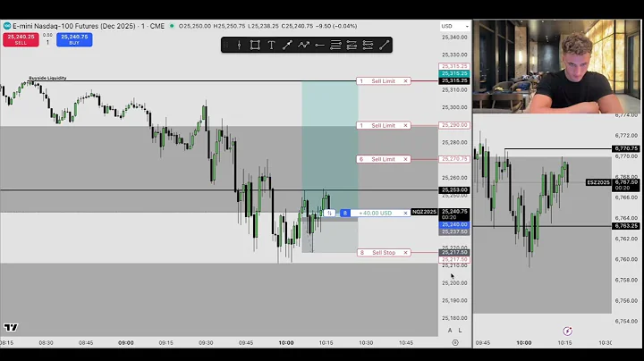Image resolution: width=644 pixels, height=361 pixels.
Task: Select the rectangle drawing tool
Action: click(x=255, y=45)
